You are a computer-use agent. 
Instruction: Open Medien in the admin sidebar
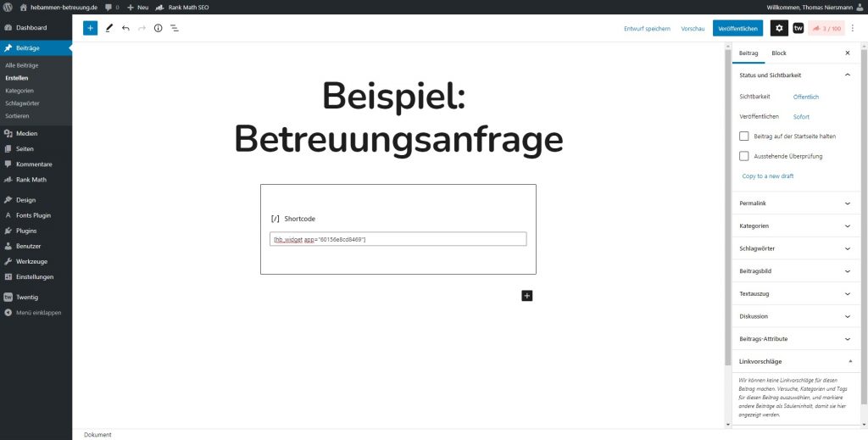point(26,133)
